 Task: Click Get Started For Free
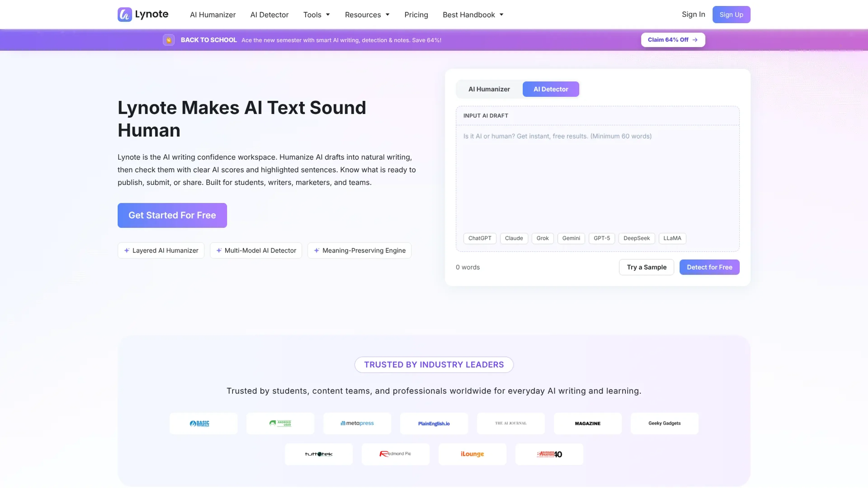172,215
